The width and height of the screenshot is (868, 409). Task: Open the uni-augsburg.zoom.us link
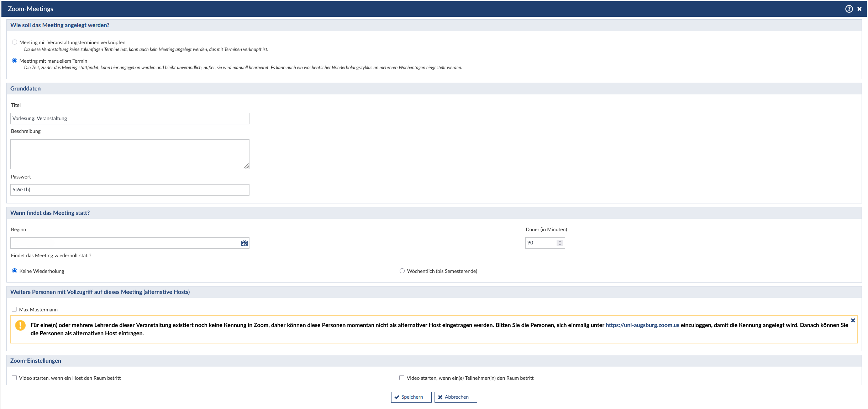coord(642,325)
